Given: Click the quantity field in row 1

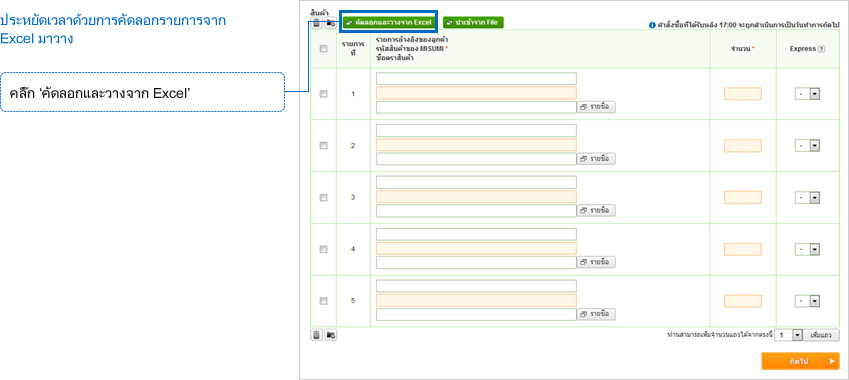Looking at the screenshot, I should tap(743, 94).
